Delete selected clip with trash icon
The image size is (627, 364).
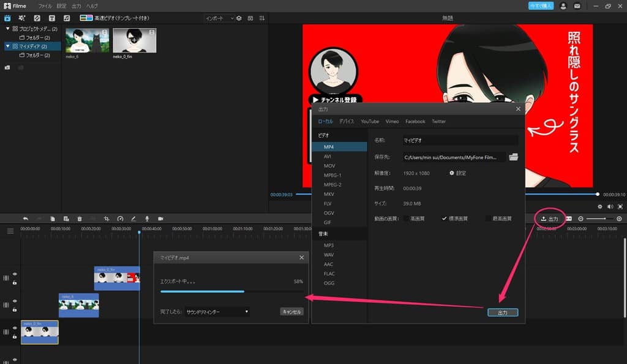pyautogui.click(x=80, y=218)
